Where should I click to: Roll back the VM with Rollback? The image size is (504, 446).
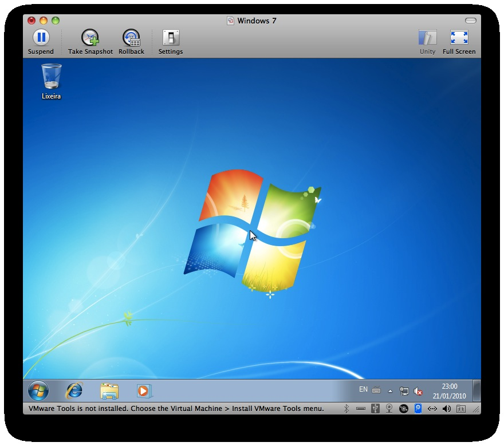131,38
